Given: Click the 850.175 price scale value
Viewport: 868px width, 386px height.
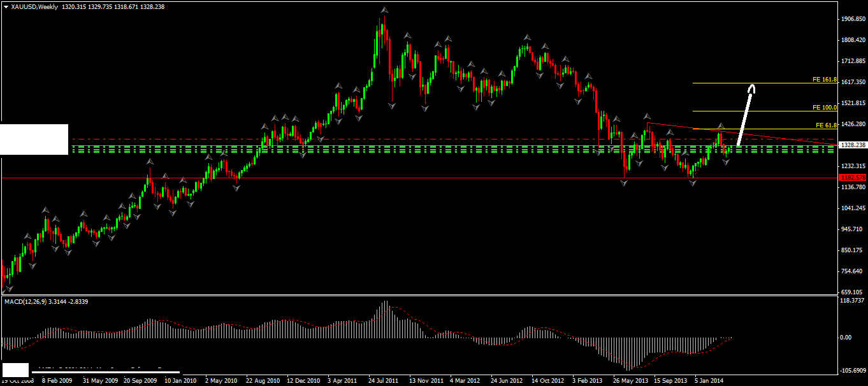Looking at the screenshot, I should 853,250.
